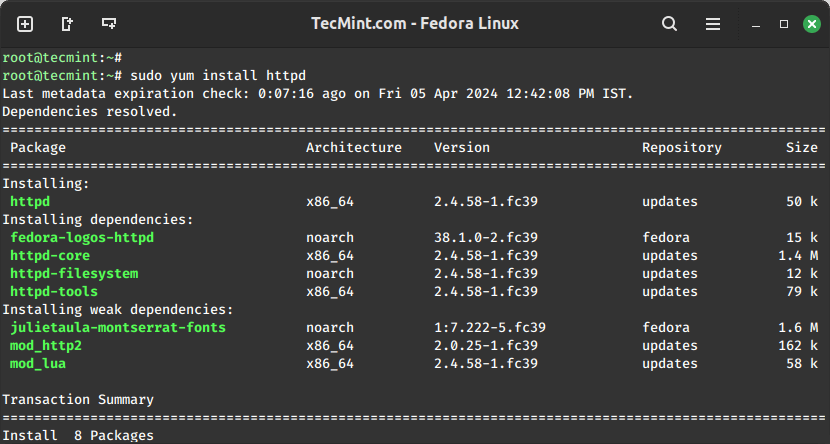Click the httpd-core package entry
The height and width of the screenshot is (444, 830).
pos(50,256)
